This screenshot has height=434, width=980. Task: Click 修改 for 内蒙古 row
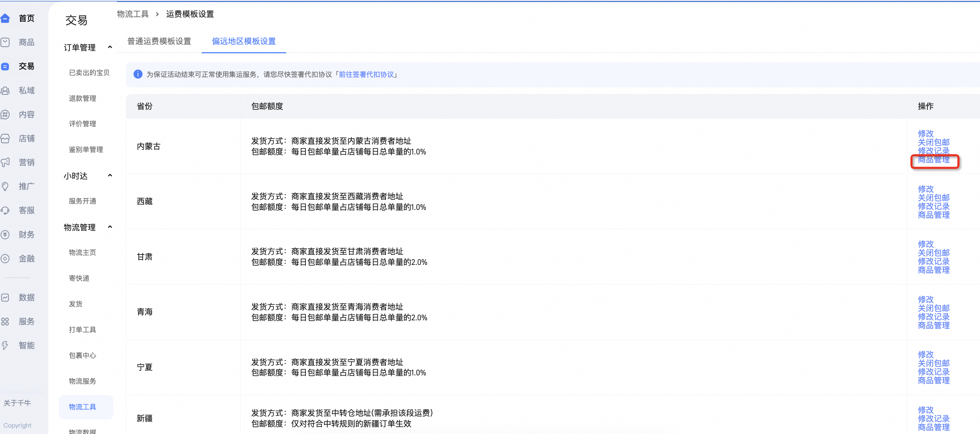click(x=925, y=133)
